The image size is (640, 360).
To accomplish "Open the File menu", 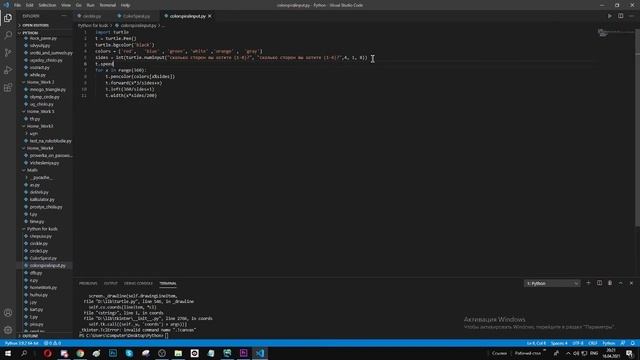I will point(18,5).
